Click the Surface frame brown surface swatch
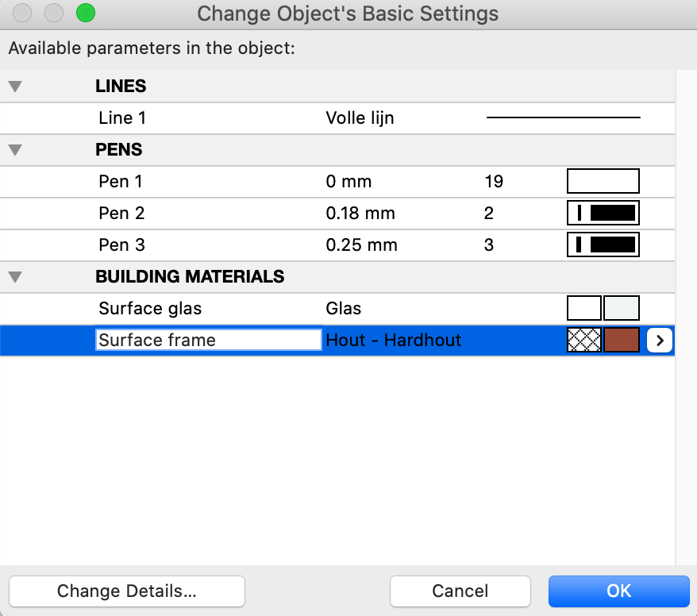697x616 pixels. tap(622, 340)
